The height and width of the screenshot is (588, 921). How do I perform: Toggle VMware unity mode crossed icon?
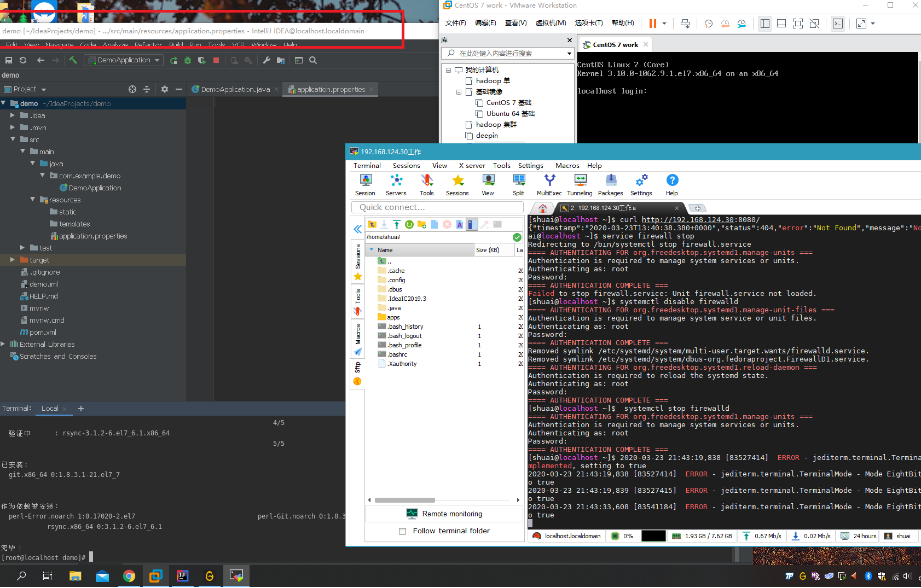pos(814,24)
